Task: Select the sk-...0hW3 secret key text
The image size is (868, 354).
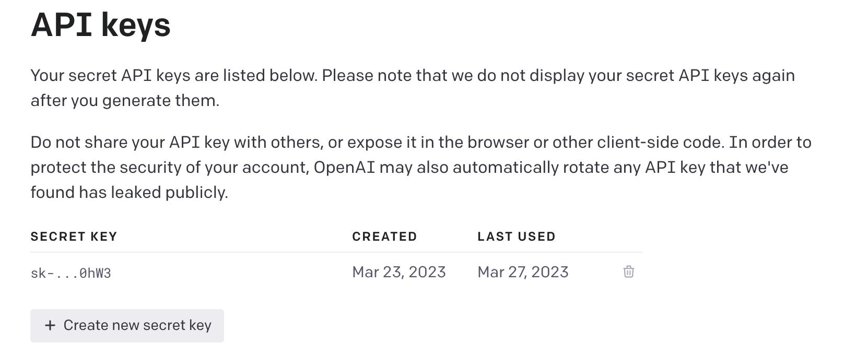Action: [x=71, y=273]
